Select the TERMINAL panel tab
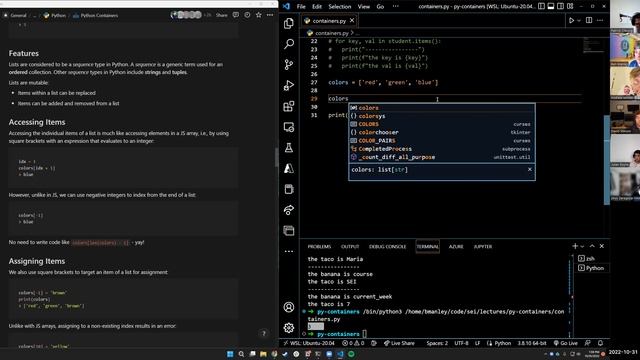640x360 pixels. click(427, 247)
